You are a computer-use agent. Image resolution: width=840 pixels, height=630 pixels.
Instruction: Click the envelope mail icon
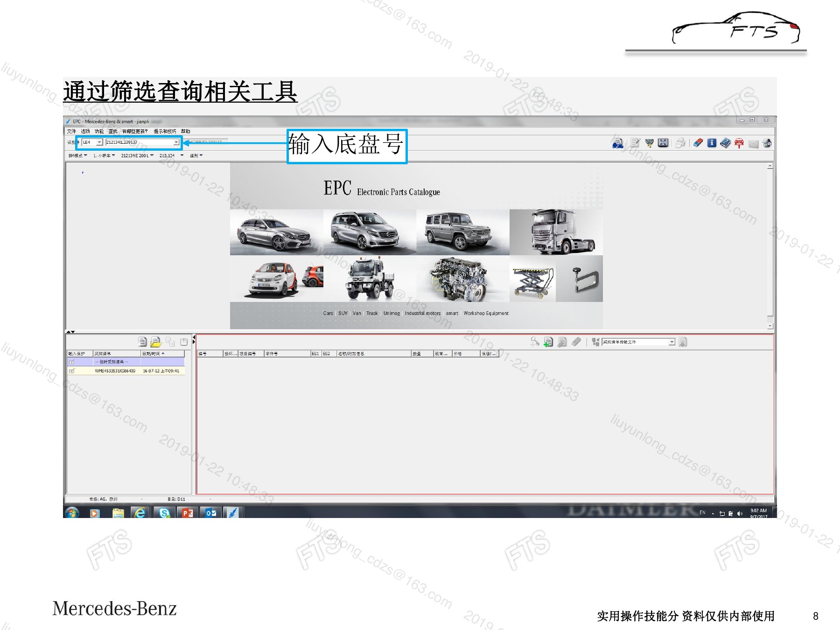click(x=753, y=144)
